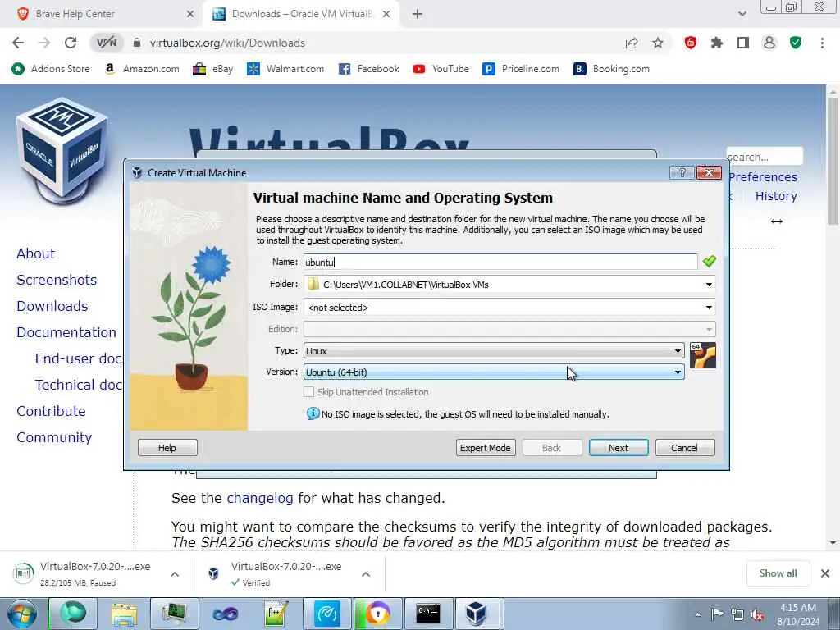
Task: Reload the page
Action: (x=71, y=43)
